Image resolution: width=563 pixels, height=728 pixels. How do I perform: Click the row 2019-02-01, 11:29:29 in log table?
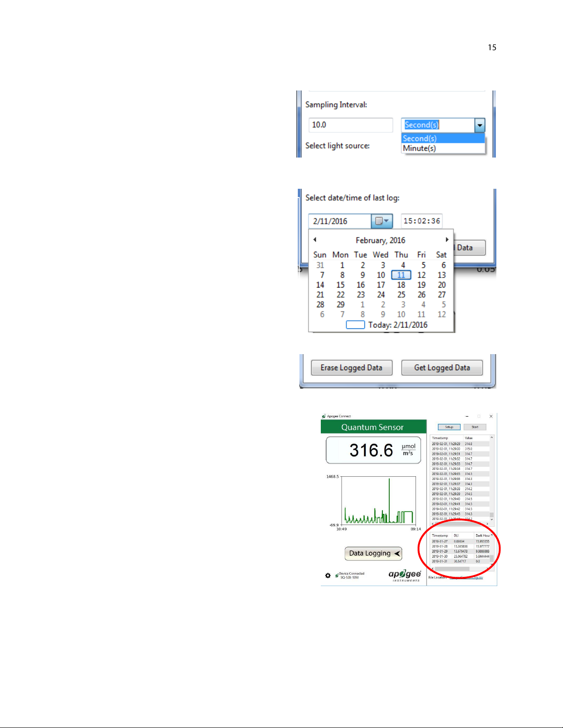[460, 444]
